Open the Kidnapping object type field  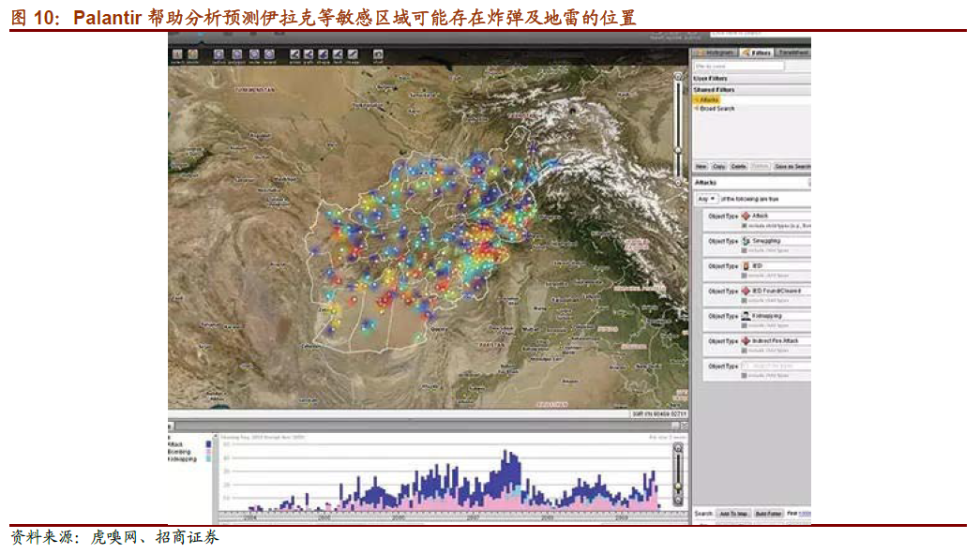776,316
